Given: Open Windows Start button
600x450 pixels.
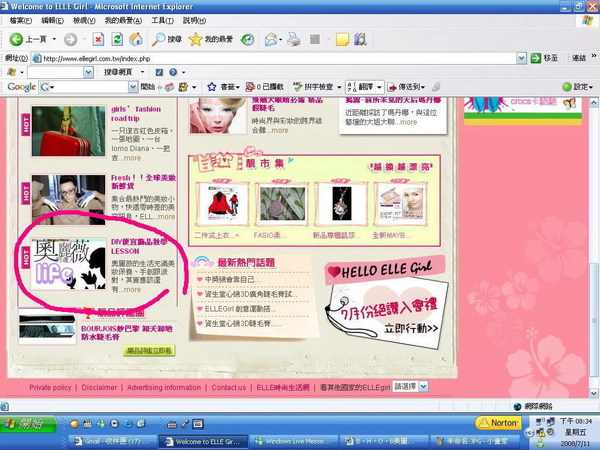Looking at the screenshot, I should [x=28, y=424].
